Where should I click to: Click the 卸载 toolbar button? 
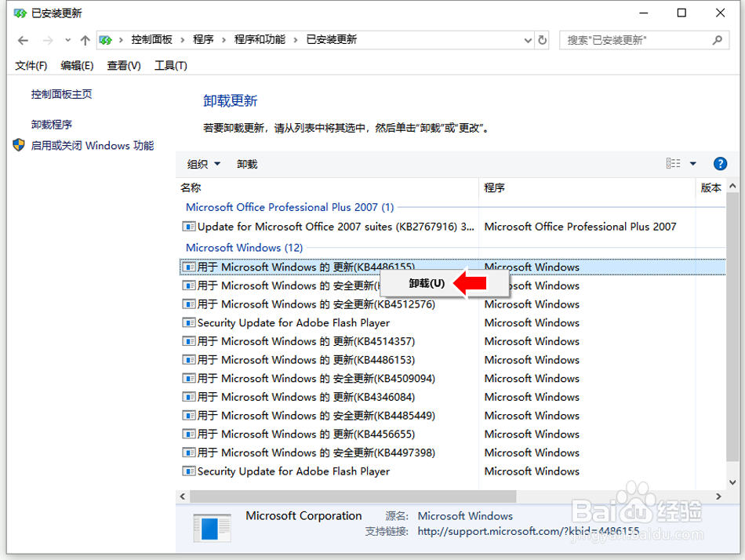[x=247, y=164]
